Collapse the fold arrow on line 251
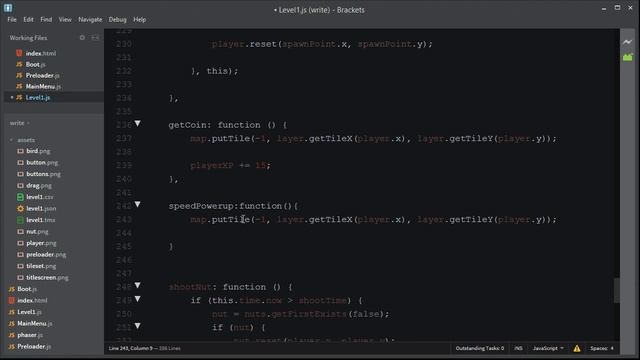 tap(138, 326)
